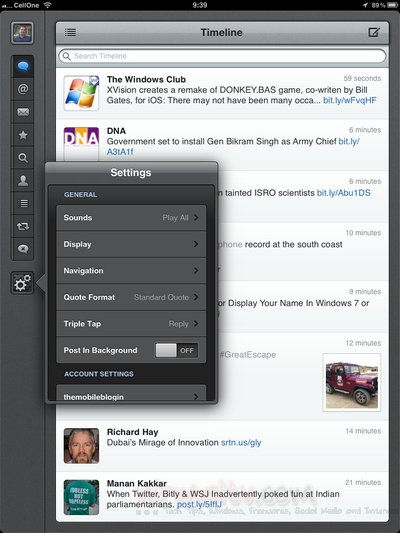Compose a new tweet icon
This screenshot has width=400, height=533.
pyautogui.click(x=374, y=32)
